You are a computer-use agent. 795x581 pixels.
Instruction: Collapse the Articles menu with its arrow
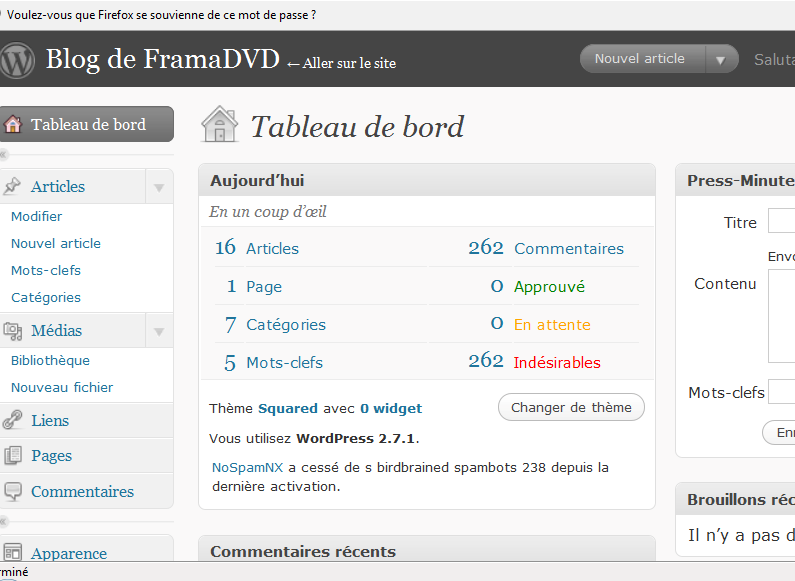(x=159, y=188)
